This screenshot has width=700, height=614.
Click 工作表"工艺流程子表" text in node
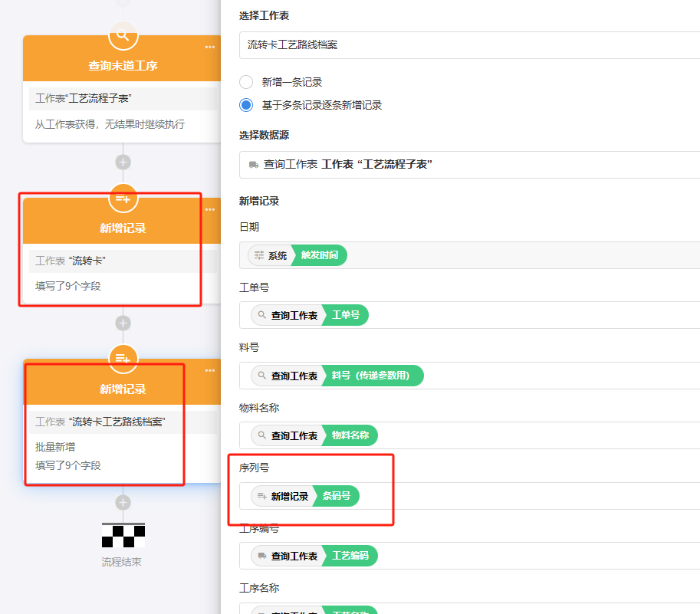coord(84,98)
